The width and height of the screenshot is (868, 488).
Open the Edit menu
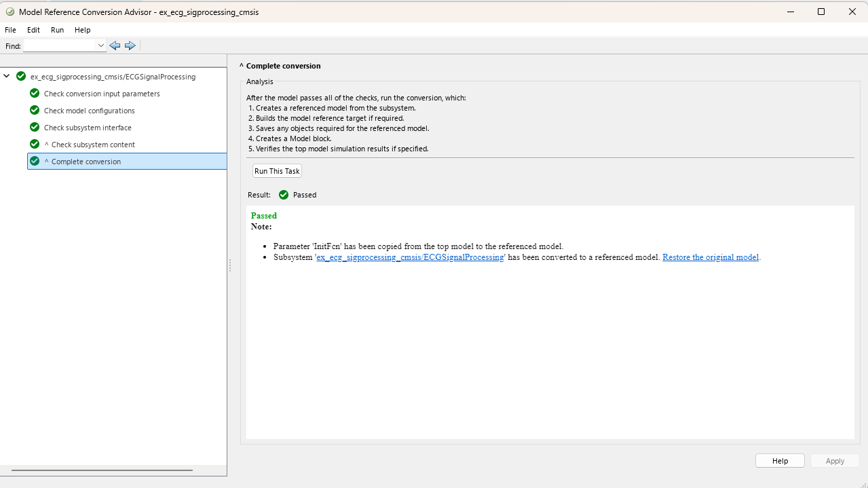coord(33,30)
